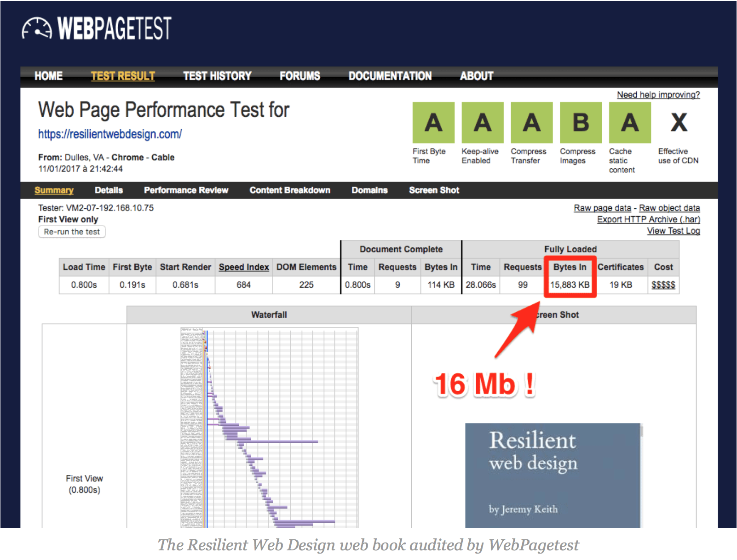Click the Waterfall column header

269,315
